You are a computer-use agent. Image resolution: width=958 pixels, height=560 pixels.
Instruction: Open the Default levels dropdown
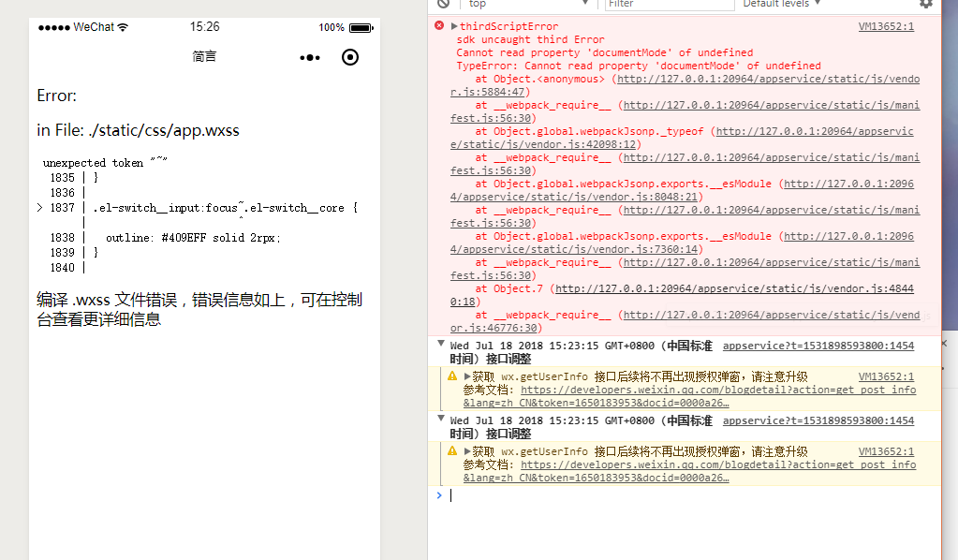tap(780, 5)
